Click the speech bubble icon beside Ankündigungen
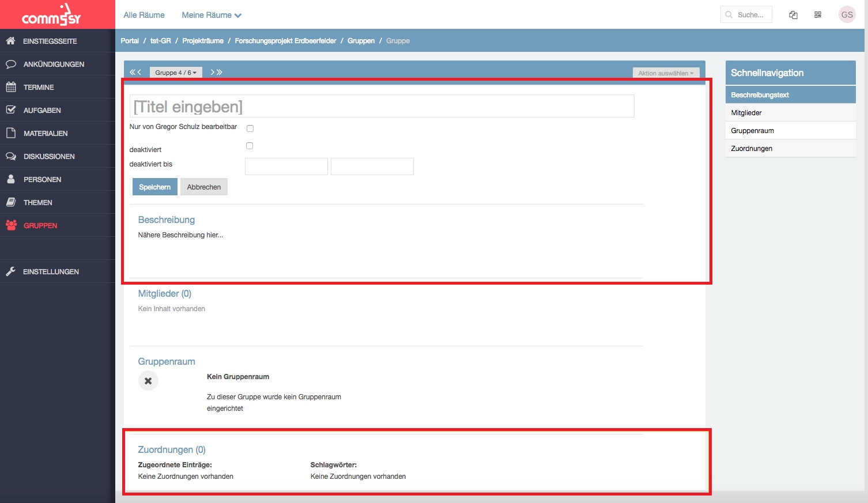 click(10, 64)
